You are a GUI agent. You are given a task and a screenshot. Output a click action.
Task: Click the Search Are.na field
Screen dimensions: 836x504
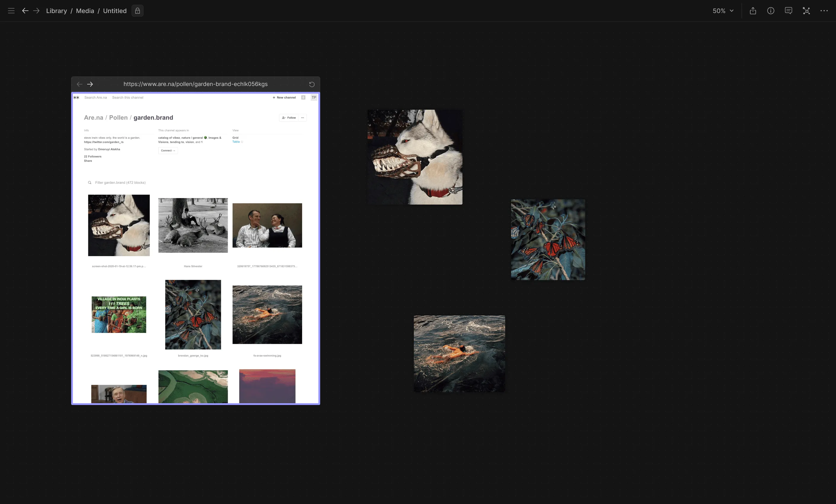tap(96, 98)
